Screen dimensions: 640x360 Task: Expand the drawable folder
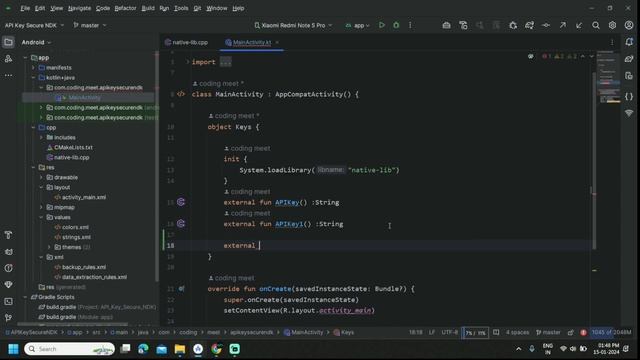[41, 178]
